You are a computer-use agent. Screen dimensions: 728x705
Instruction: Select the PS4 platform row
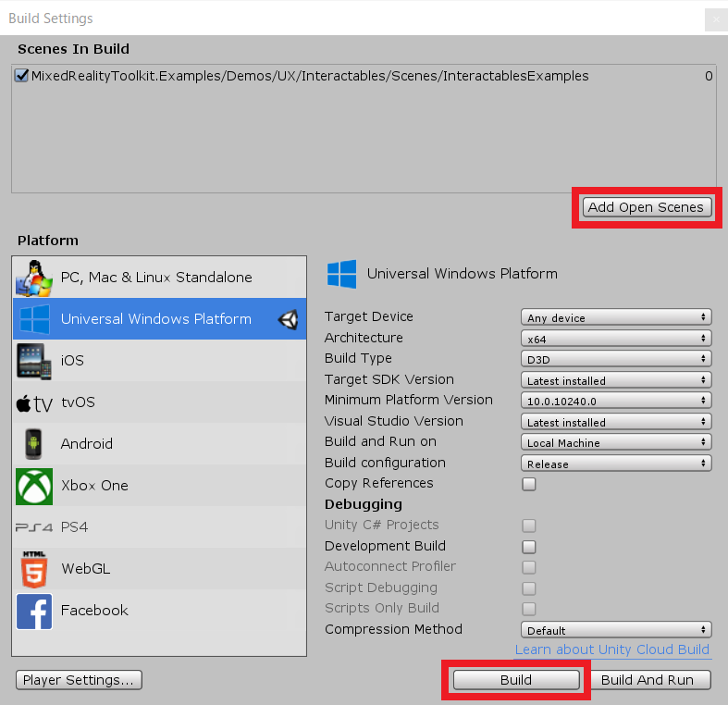159,527
